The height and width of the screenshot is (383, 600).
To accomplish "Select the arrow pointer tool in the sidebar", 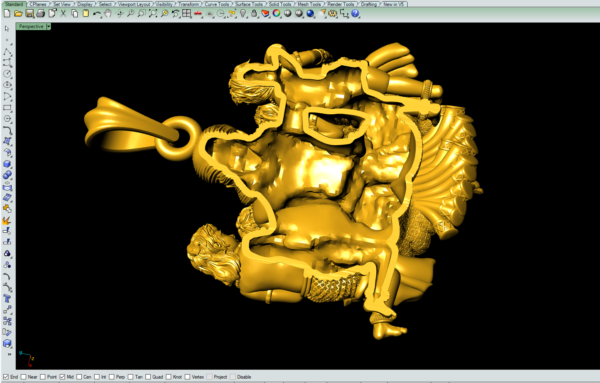I will (x=7, y=29).
